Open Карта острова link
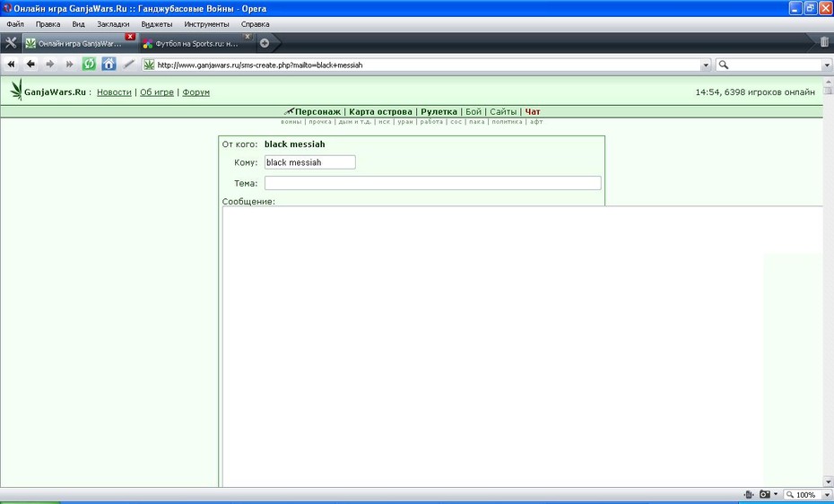 (x=380, y=111)
